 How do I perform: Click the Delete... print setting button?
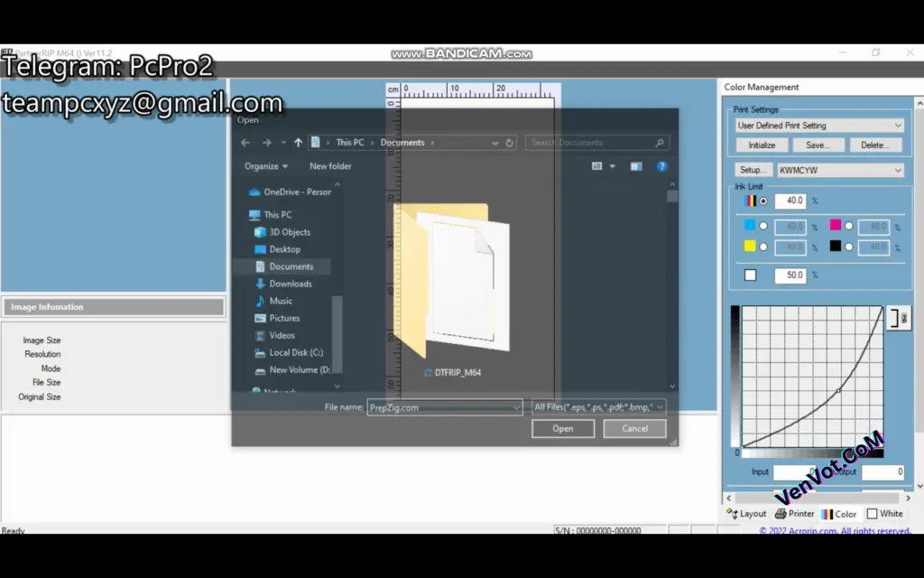[875, 145]
